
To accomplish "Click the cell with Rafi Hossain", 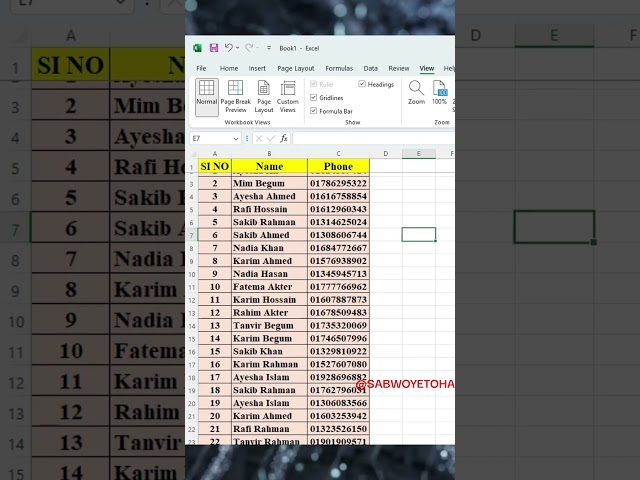I will pos(269,209).
